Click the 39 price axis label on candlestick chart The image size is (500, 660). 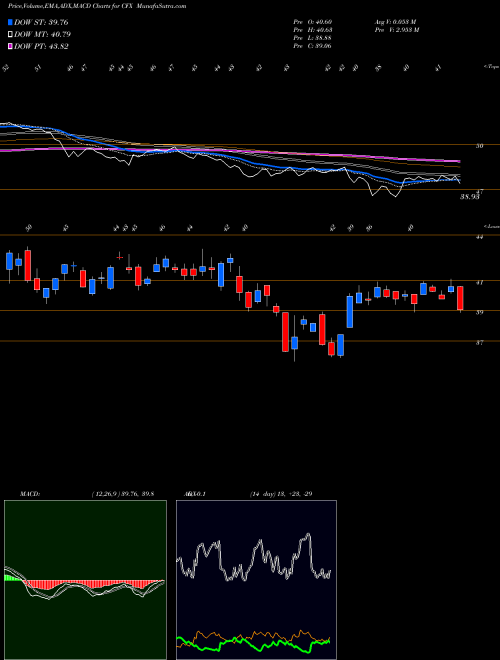[479, 312]
